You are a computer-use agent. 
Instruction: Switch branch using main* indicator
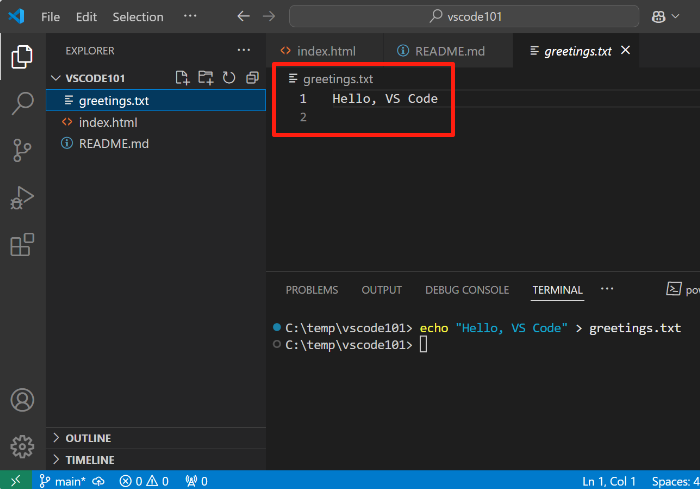tap(62, 481)
